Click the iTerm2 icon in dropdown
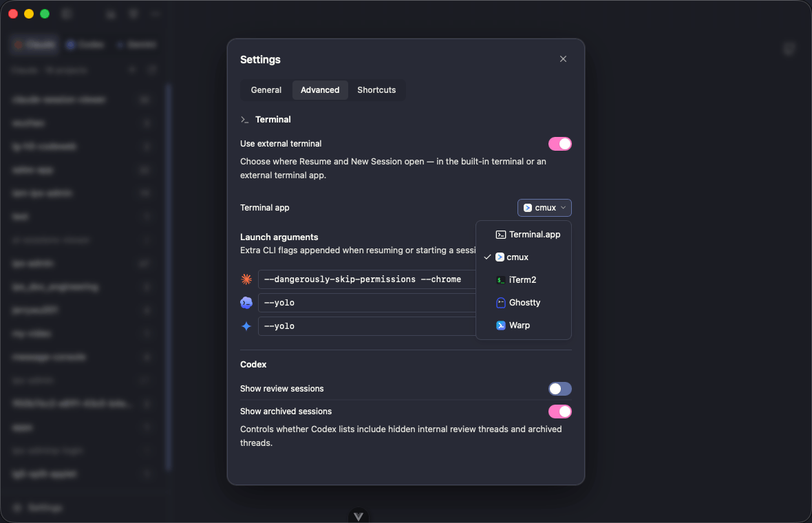Image resolution: width=812 pixels, height=523 pixels. (x=500, y=280)
